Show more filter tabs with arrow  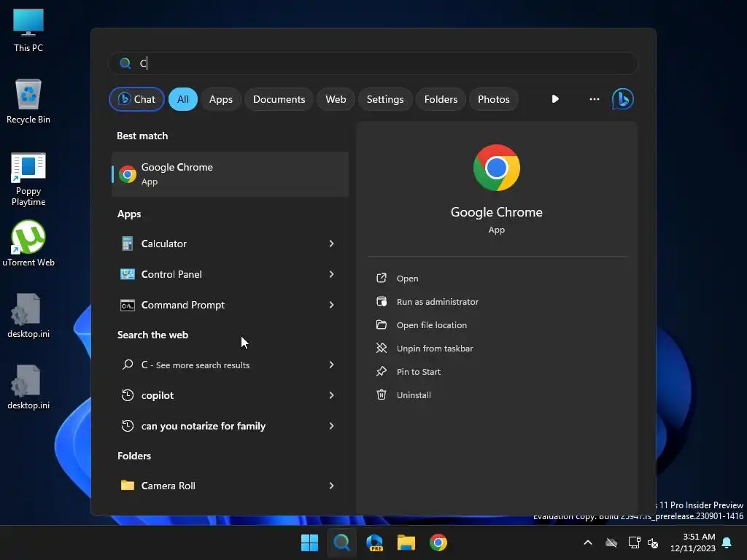pyautogui.click(x=555, y=99)
